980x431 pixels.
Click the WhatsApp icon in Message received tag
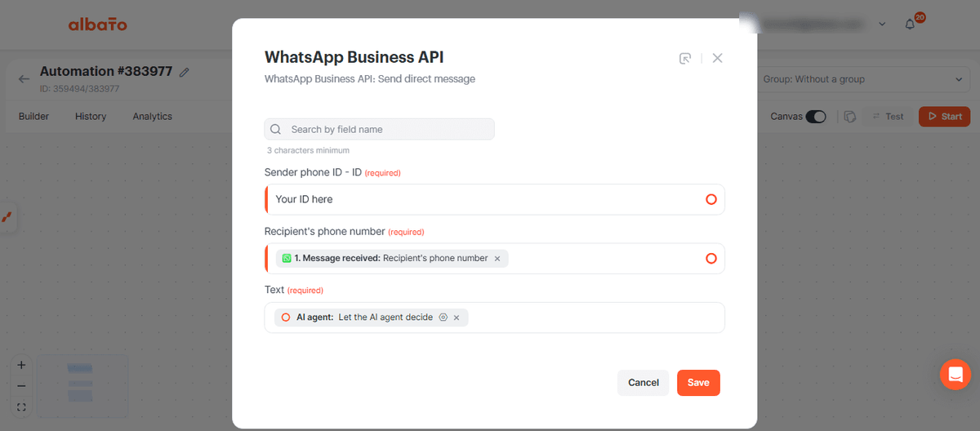tap(287, 258)
